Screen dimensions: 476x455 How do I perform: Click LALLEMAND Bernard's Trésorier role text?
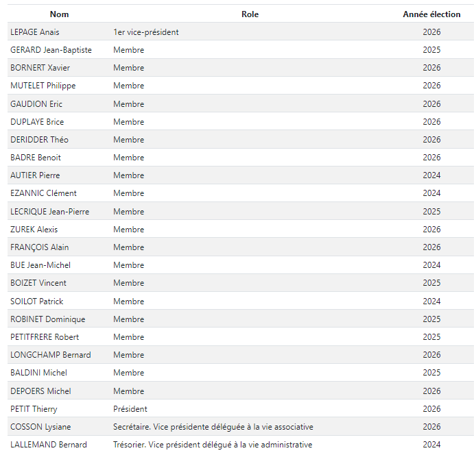213,445
